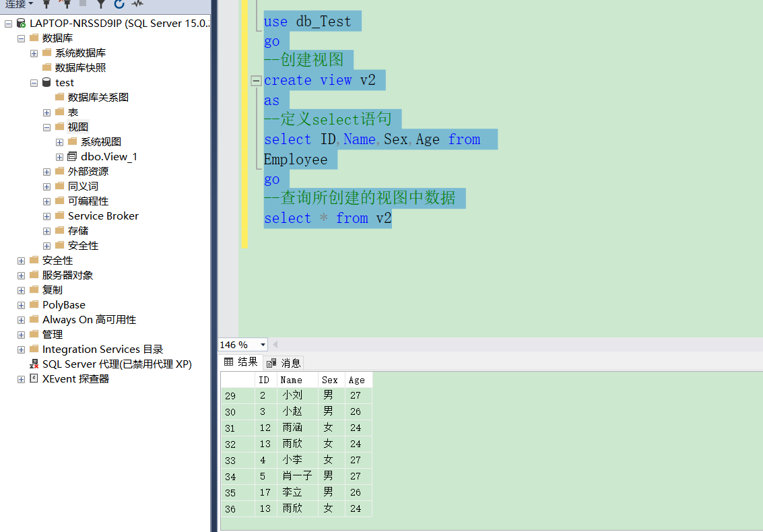763x532 pixels.
Task: Collapse the 数据库 node
Action: point(21,38)
